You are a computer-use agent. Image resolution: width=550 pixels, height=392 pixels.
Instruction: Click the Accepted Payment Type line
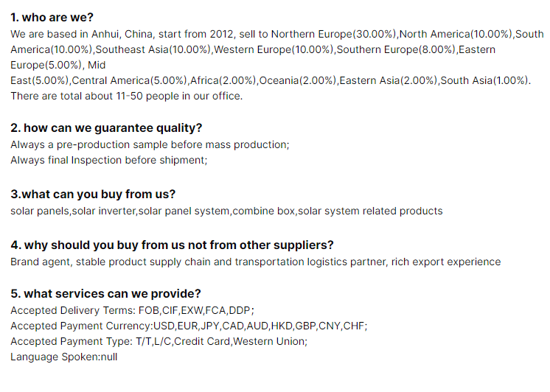tap(159, 341)
